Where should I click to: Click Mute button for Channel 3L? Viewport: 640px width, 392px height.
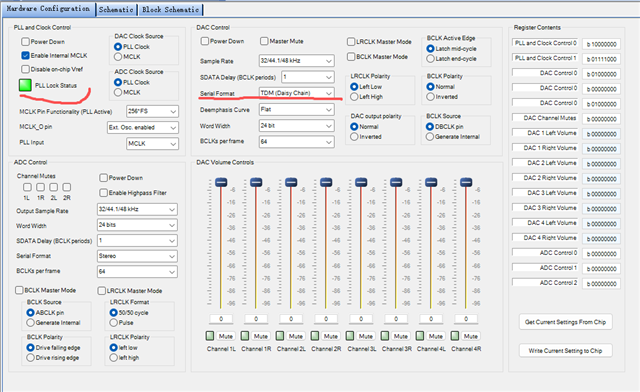point(366,336)
